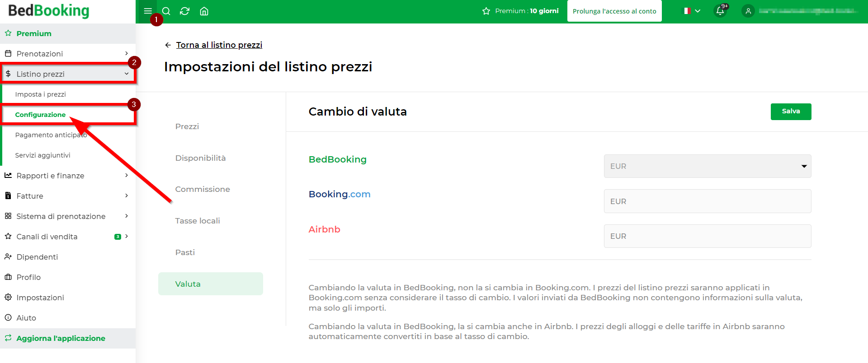Image resolution: width=868 pixels, height=363 pixels.
Task: Click Aggiorna l'applicazione in sidebar
Action: [68, 338]
